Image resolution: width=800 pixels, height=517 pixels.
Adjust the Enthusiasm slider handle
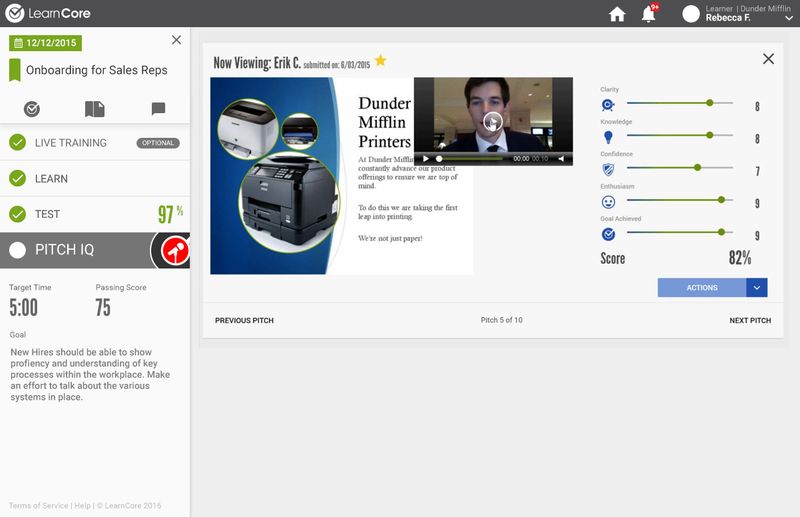(x=721, y=200)
